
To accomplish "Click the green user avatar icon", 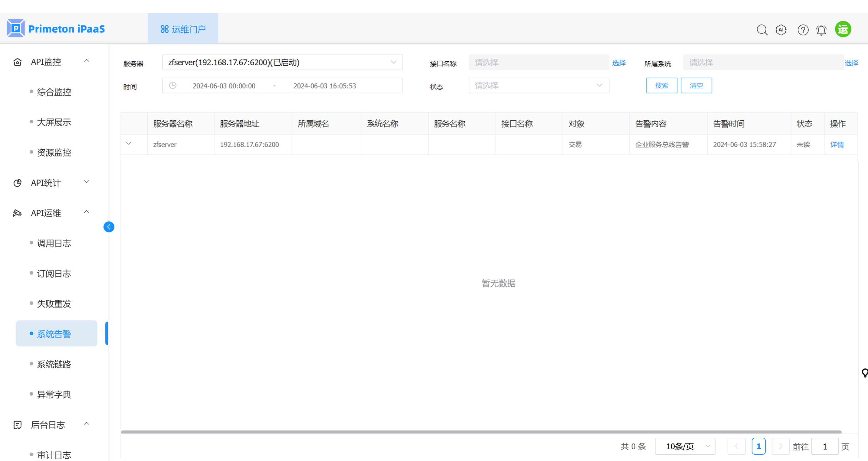I will 843,29.
